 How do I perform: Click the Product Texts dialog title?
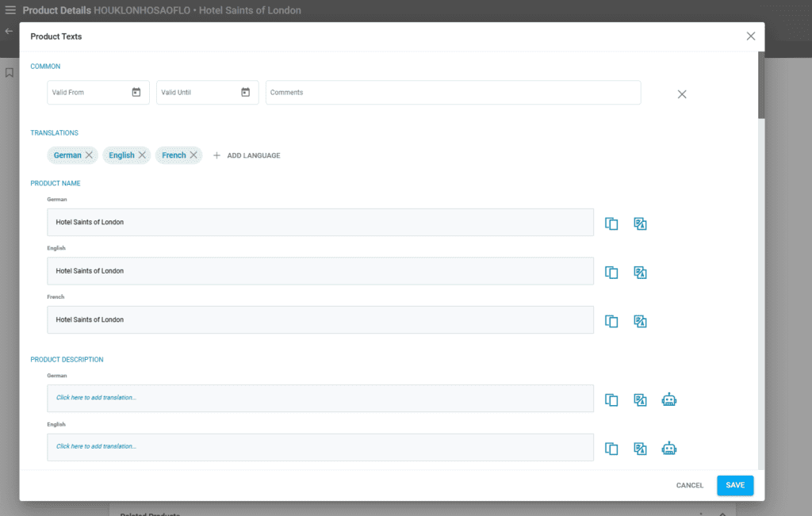pyautogui.click(x=56, y=36)
